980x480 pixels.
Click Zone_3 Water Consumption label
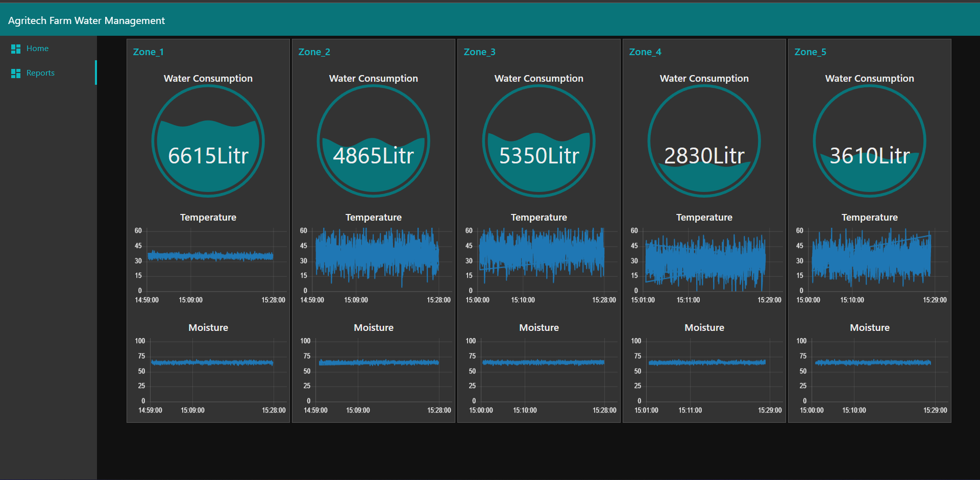click(539, 79)
